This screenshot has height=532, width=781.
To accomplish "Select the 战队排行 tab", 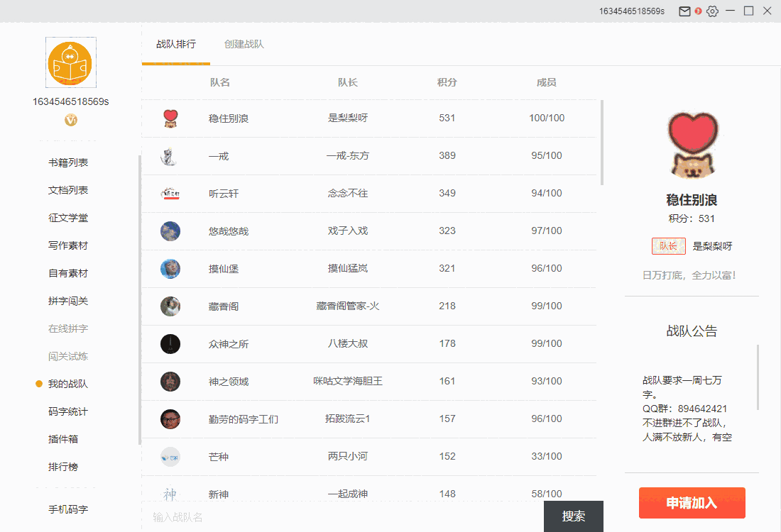I will point(175,42).
